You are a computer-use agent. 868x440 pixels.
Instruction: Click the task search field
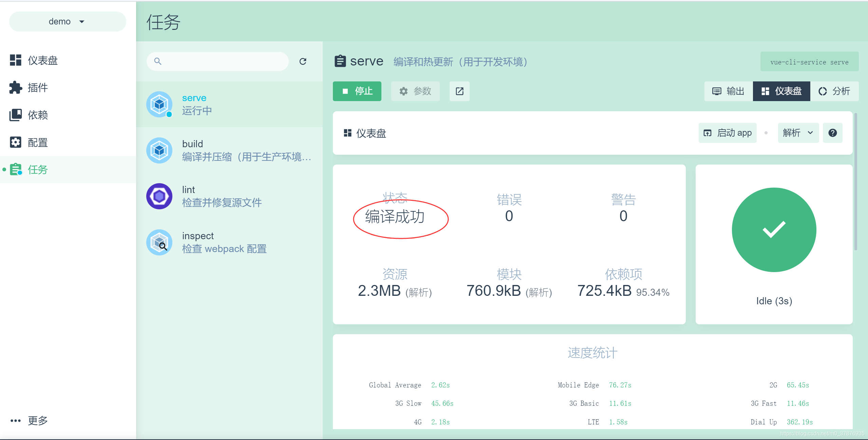click(x=218, y=61)
